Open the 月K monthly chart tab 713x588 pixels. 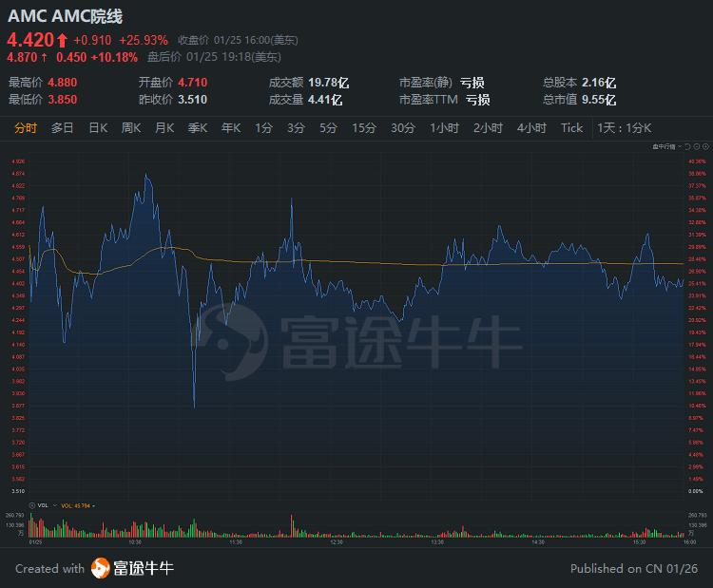pyautogui.click(x=164, y=128)
